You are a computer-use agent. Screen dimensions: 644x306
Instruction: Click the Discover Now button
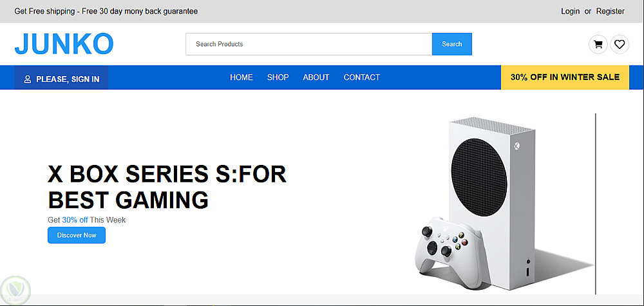pyautogui.click(x=77, y=235)
